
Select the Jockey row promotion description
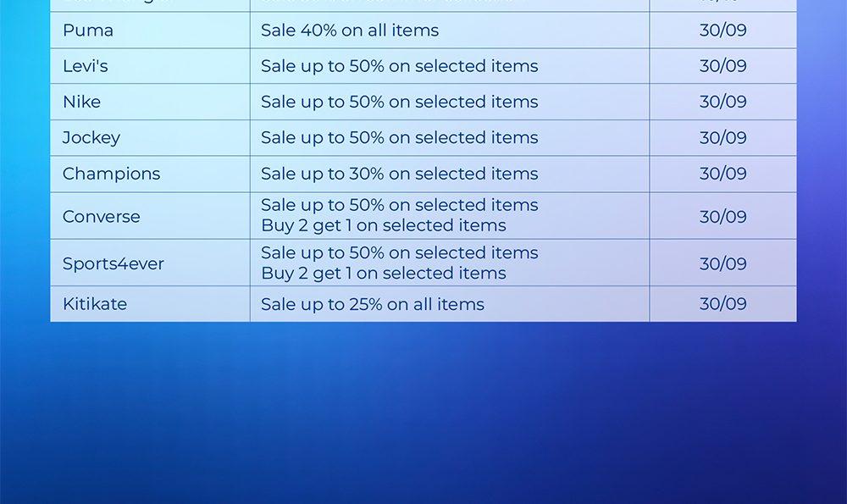pyautogui.click(x=399, y=137)
